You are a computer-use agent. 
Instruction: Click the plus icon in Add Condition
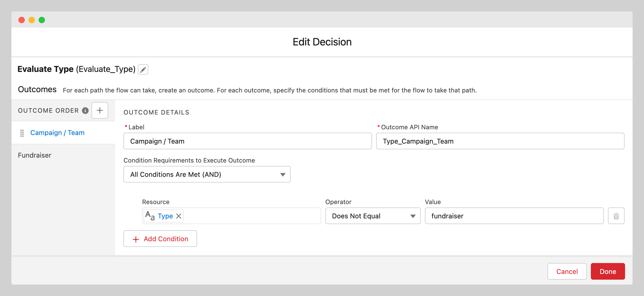136,239
